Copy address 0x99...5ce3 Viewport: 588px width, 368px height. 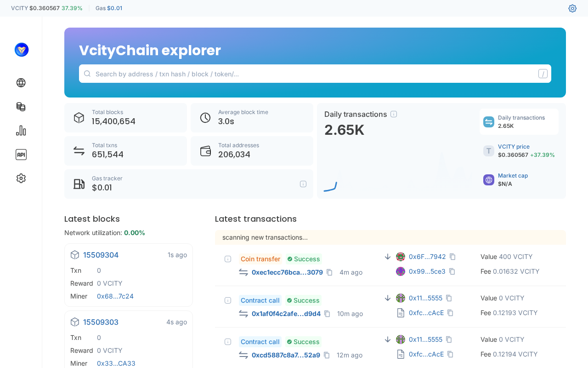452,271
